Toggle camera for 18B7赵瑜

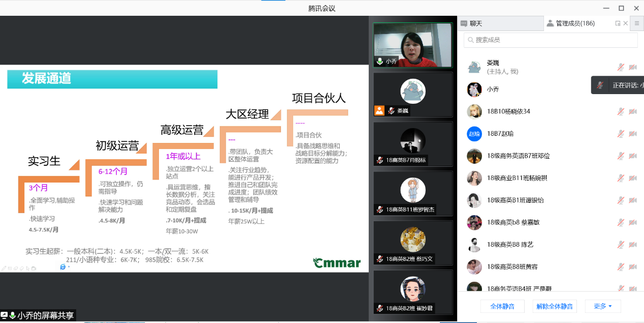point(633,134)
